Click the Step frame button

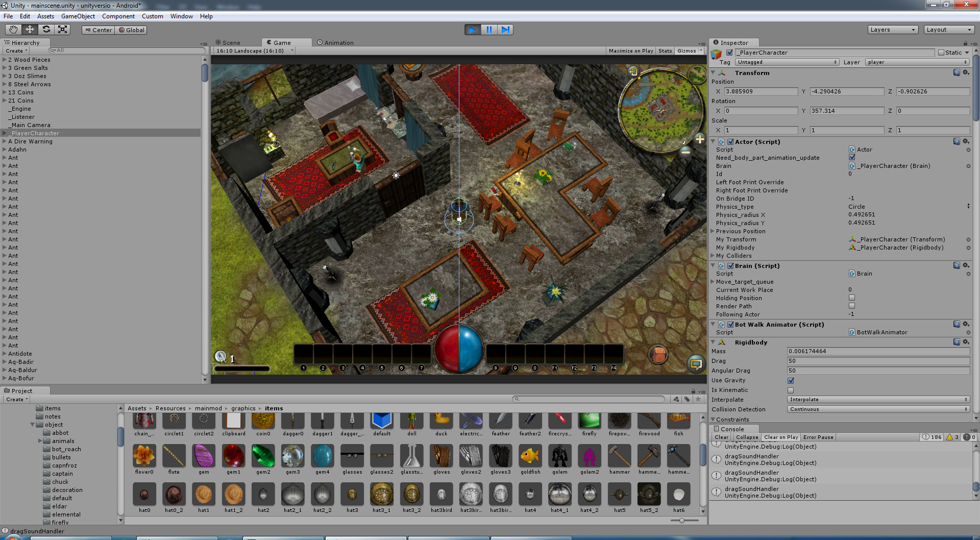(x=505, y=30)
